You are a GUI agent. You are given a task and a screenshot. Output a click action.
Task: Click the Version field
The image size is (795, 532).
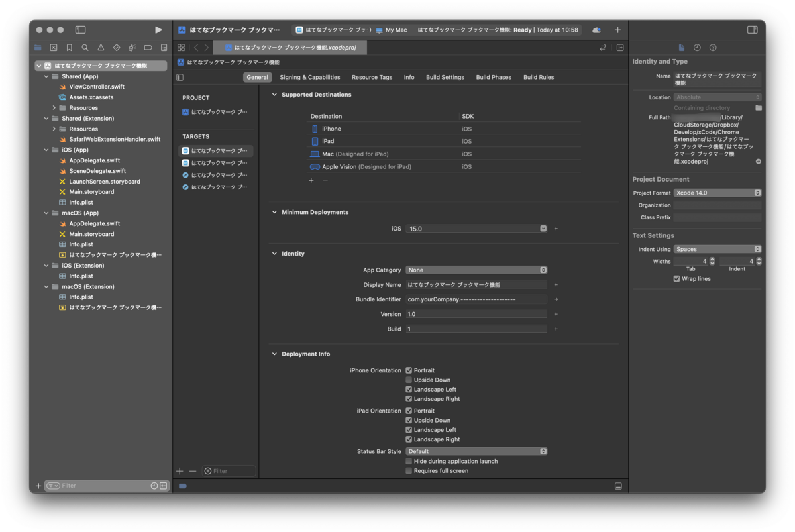(x=476, y=314)
